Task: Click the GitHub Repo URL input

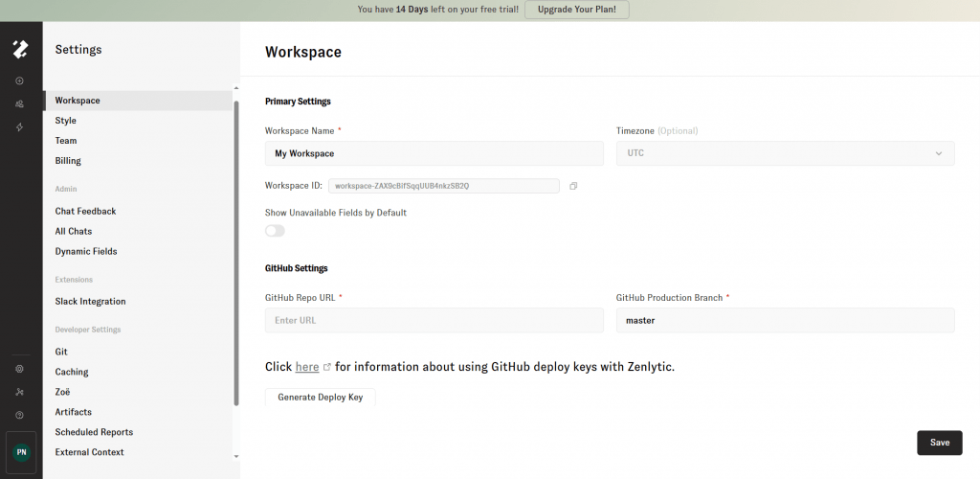Action: tap(434, 320)
